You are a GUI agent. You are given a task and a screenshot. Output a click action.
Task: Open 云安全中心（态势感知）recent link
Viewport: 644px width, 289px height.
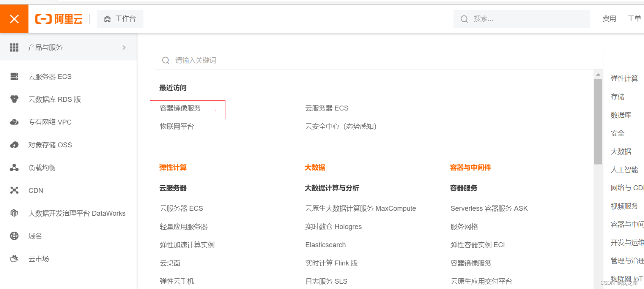point(341,126)
